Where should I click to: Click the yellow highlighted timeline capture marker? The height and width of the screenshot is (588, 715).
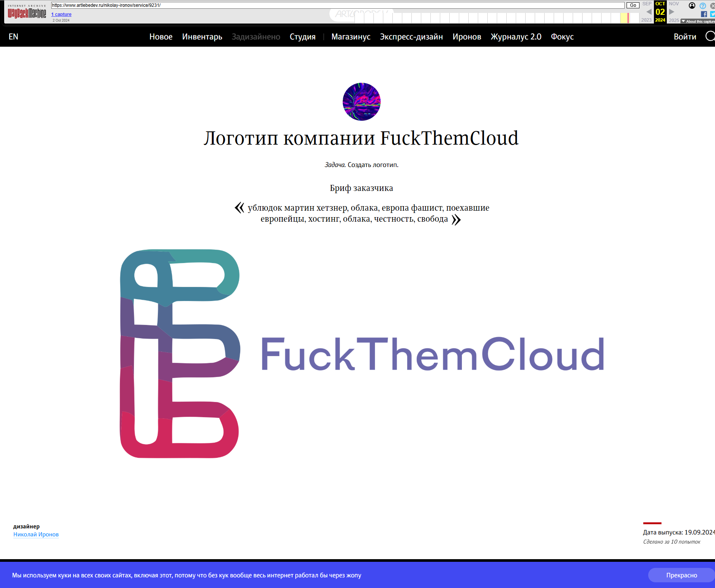(625, 18)
